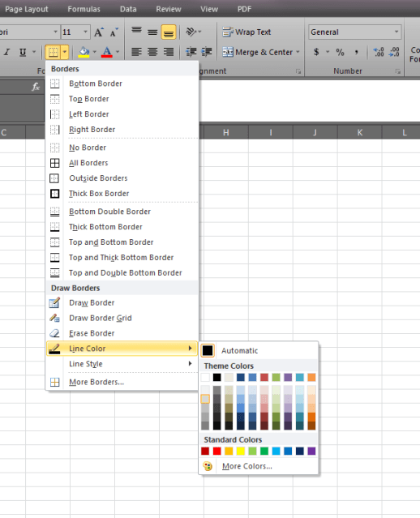Toggle the Bottom Align button
This screenshot has width=420, height=518.
click(169, 32)
